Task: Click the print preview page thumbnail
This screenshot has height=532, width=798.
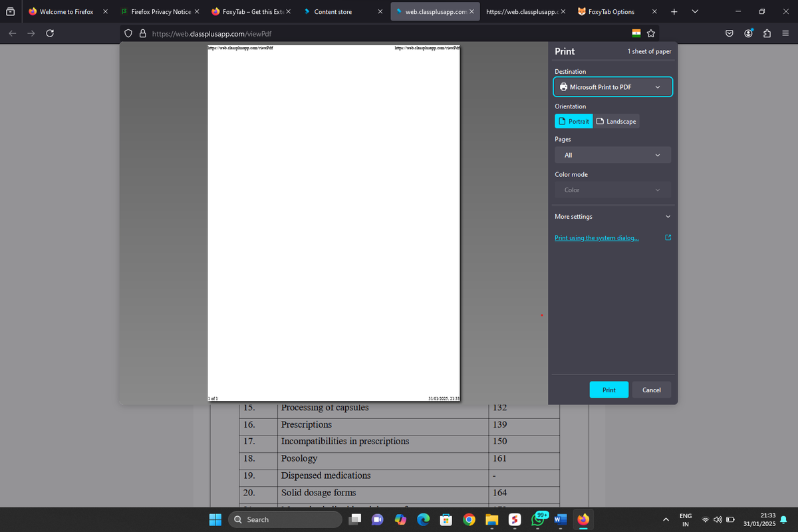Action: (334, 223)
